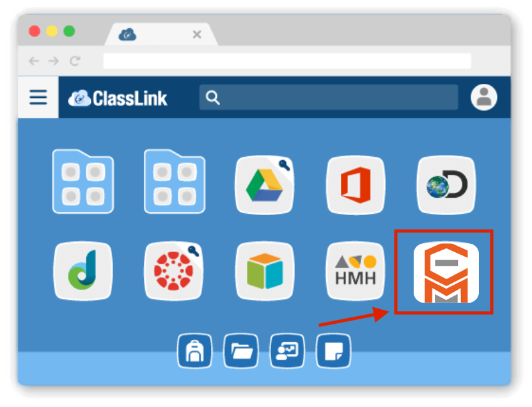The width and height of the screenshot is (532, 407).
Task: Open the Discovery Education app icon
Action: 446,186
